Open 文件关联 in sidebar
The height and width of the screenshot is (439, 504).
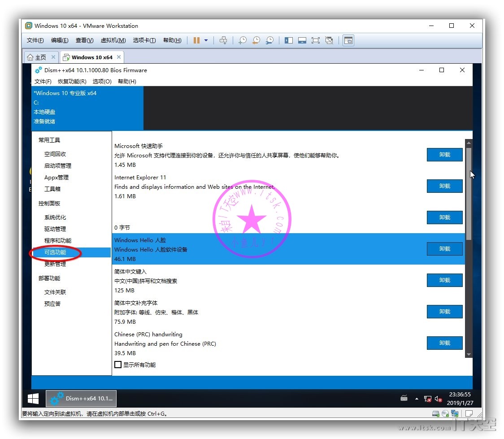[x=55, y=292]
